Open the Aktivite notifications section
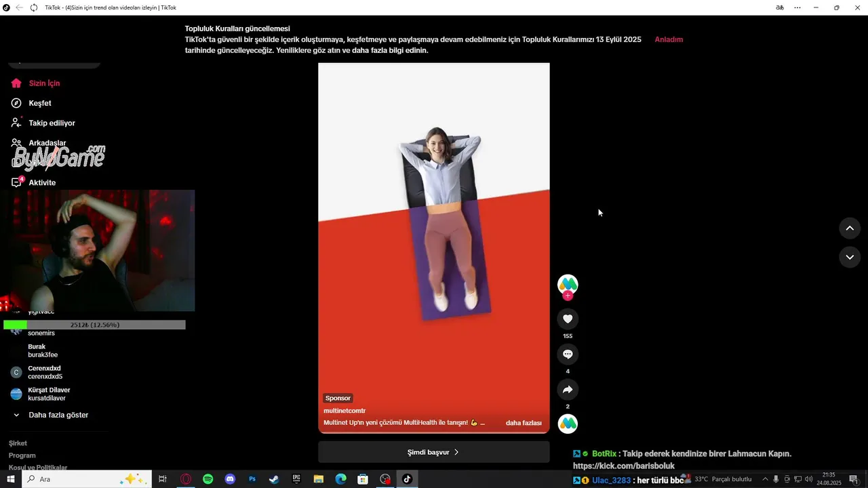The width and height of the screenshot is (868, 488). [42, 182]
